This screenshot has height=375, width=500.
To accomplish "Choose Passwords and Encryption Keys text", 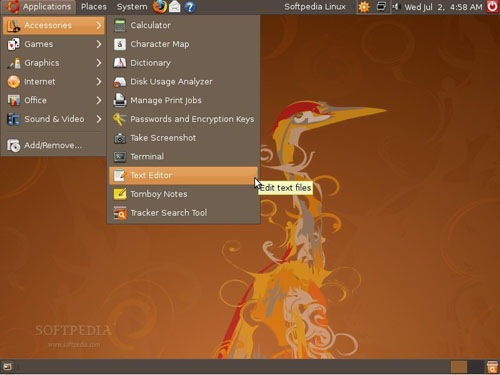I will (192, 119).
